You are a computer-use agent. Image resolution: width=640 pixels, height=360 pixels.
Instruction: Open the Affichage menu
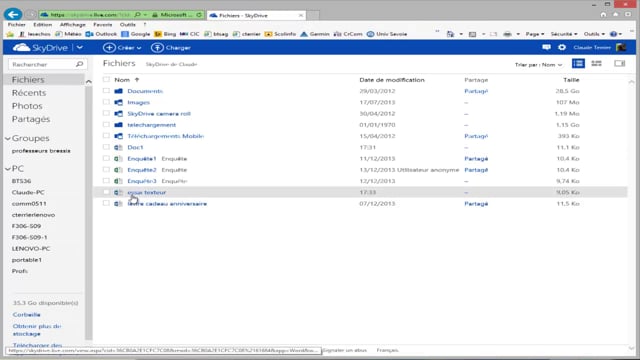pyautogui.click(x=73, y=24)
